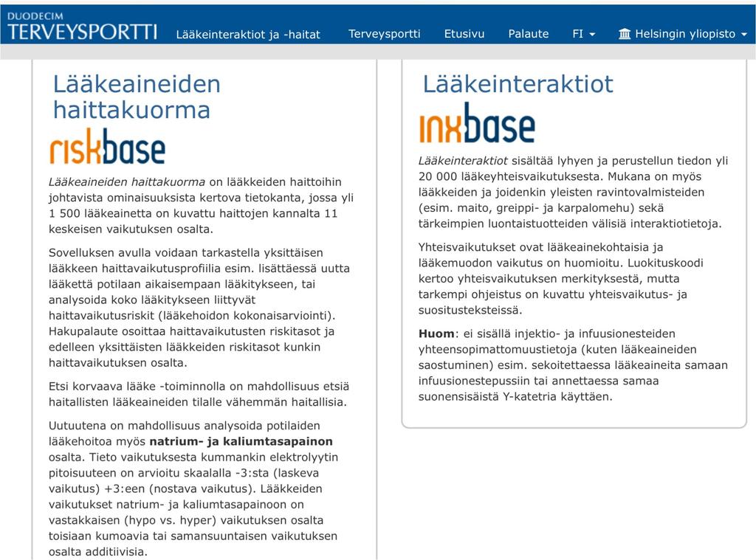756x560 pixels.
Task: Click paragraph starting Sovelluksen avulla voidaan
Action: coord(199,308)
